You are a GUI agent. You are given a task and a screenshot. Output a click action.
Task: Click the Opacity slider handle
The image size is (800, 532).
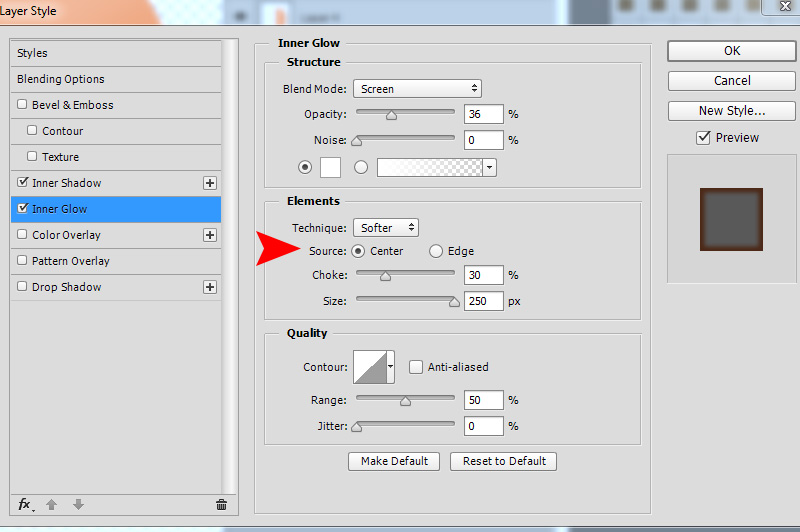(391, 116)
